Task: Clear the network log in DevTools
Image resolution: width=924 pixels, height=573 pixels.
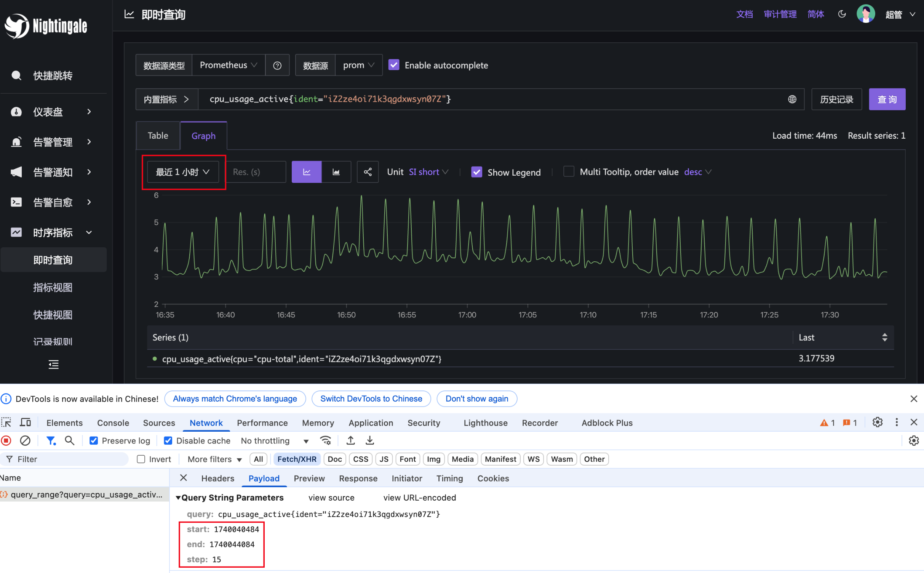Action: coord(25,441)
